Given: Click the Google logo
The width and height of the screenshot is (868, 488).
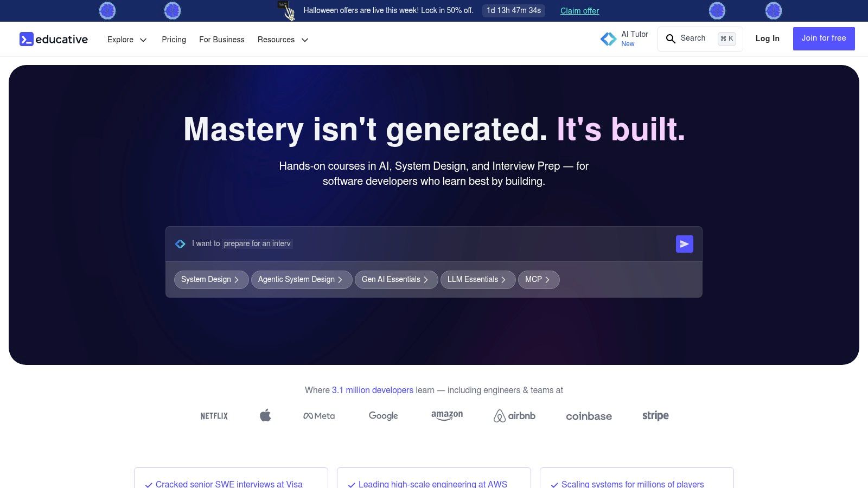Looking at the screenshot, I should (x=384, y=416).
